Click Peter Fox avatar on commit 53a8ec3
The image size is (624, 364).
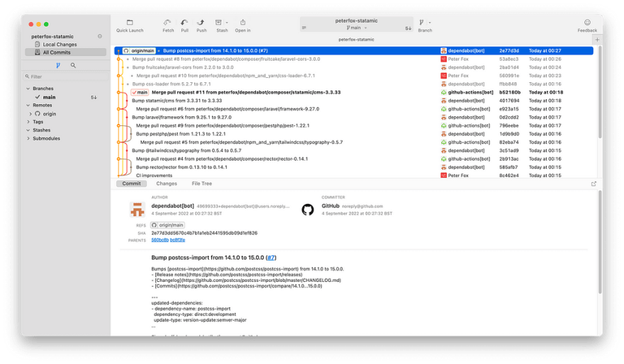pos(443,59)
